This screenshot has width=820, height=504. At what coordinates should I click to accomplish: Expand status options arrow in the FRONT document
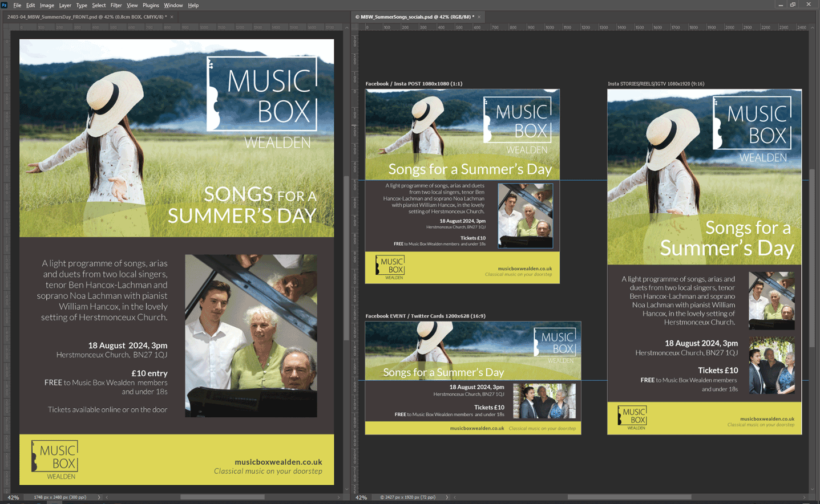coord(99,497)
